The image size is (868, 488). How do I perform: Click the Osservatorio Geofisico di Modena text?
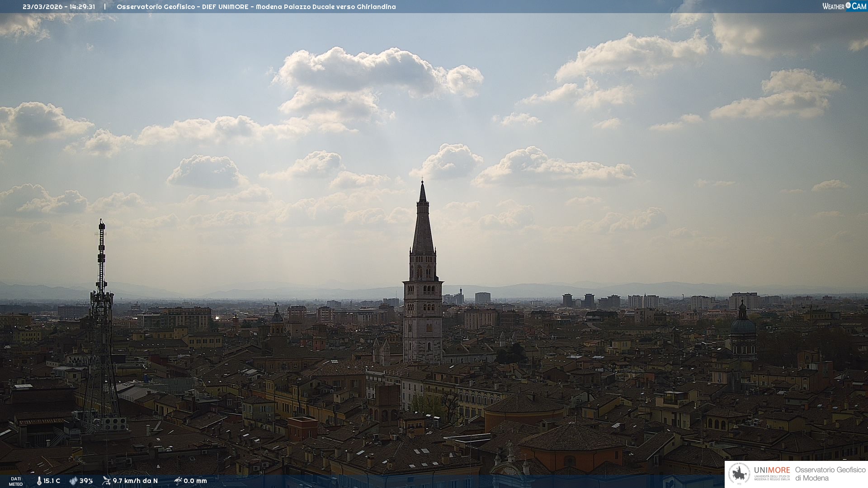pos(830,474)
